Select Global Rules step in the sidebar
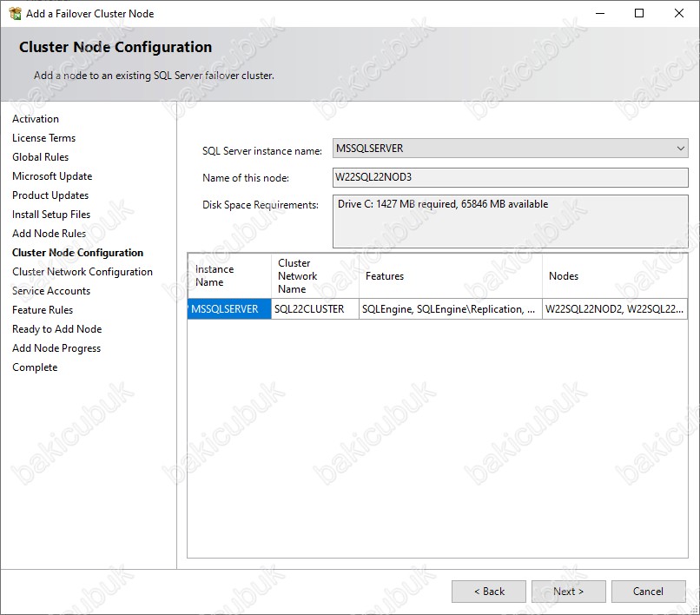 pos(41,157)
